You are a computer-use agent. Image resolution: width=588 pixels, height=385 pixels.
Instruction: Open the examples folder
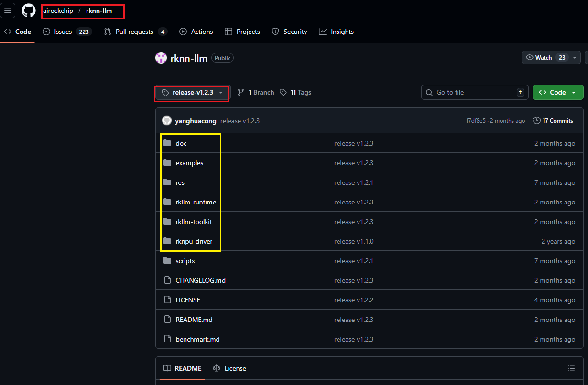click(189, 163)
